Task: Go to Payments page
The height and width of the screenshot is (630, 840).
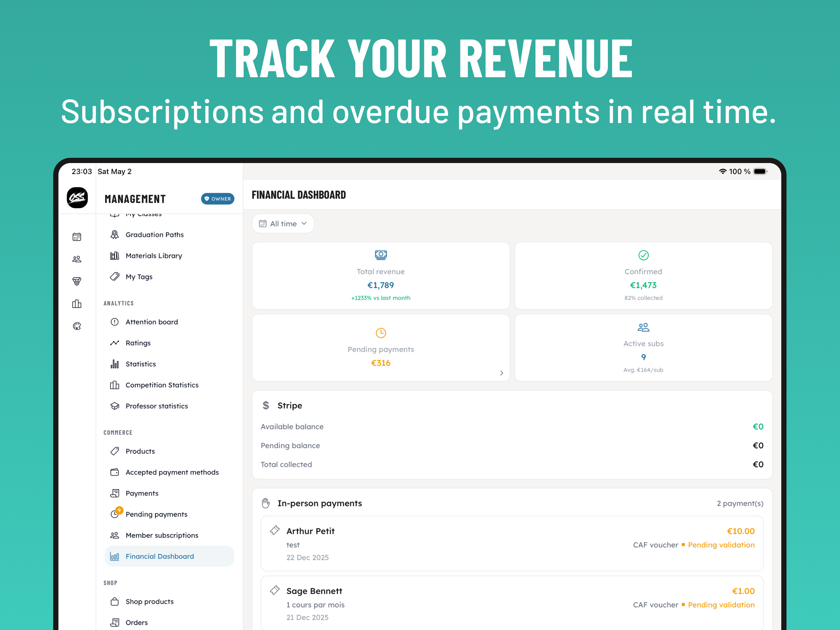Action: click(x=169, y=493)
